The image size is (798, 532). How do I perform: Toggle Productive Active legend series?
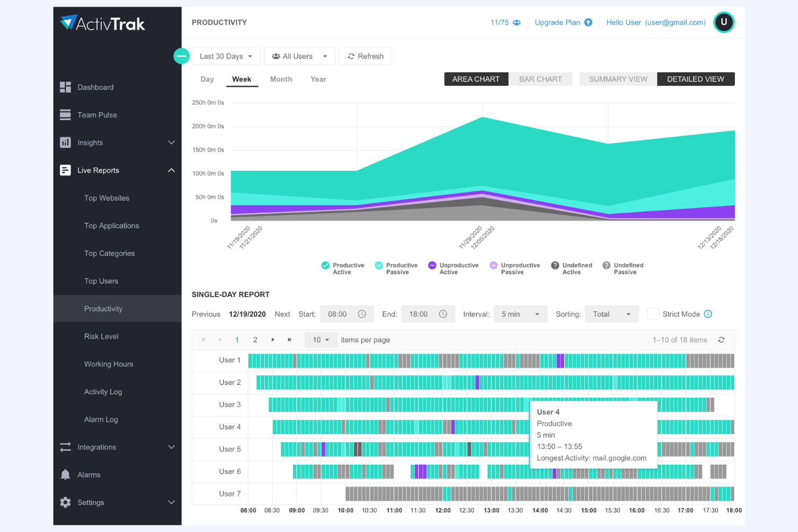(x=343, y=268)
